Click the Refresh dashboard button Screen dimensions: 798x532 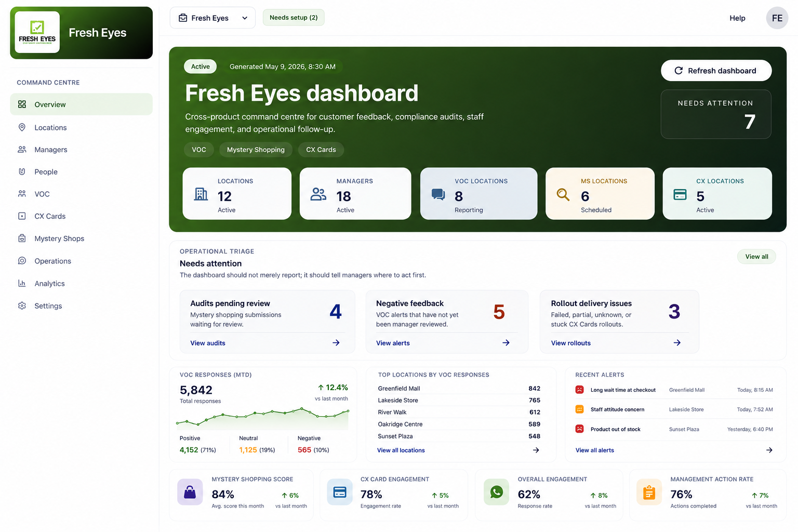tap(716, 71)
